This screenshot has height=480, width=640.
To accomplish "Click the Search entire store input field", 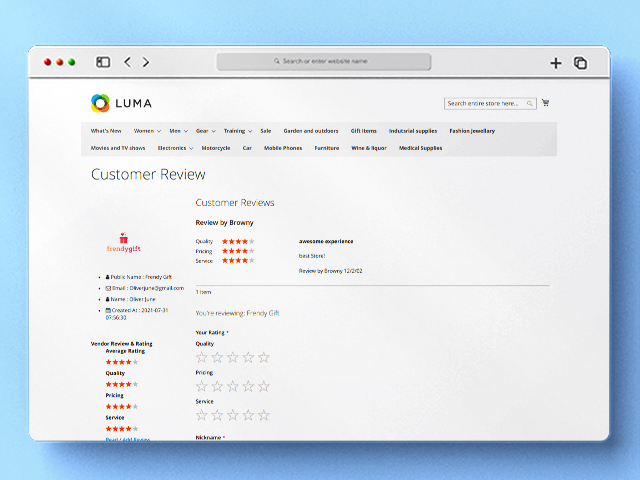I will [484, 103].
